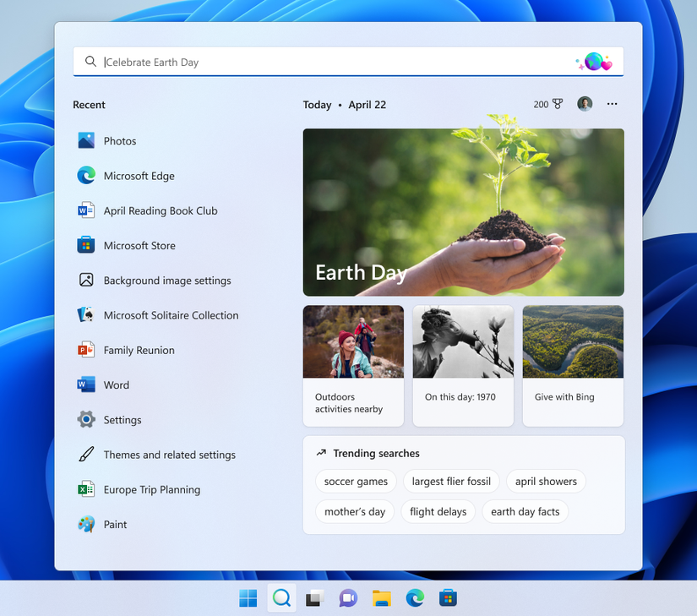Image resolution: width=697 pixels, height=616 pixels.
Task: Open Word from the Recent list
Action: 116,384
